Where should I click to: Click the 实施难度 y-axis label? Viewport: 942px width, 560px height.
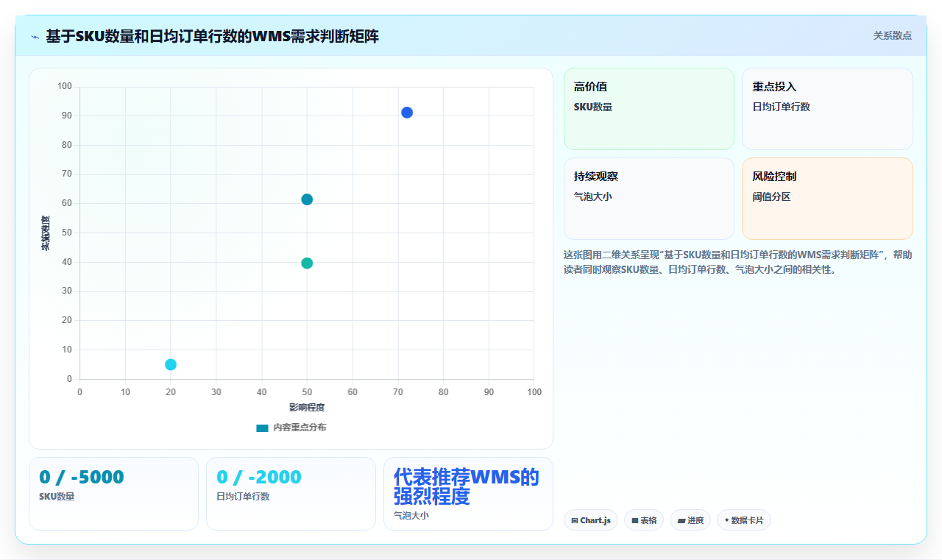[46, 233]
